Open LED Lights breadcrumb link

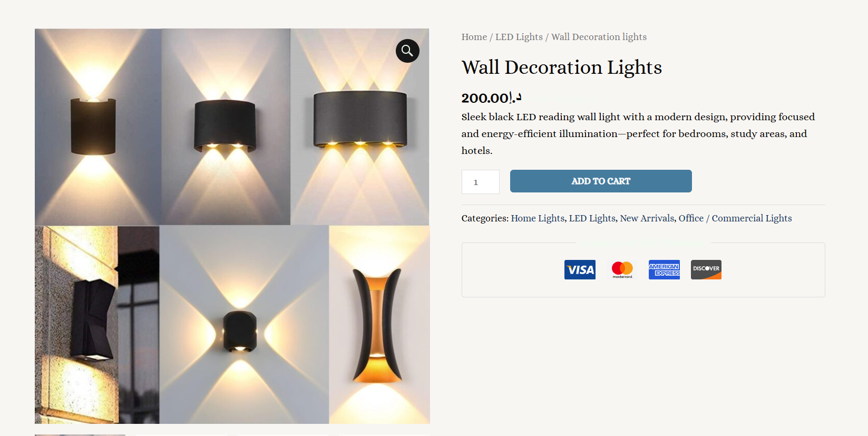pos(519,37)
